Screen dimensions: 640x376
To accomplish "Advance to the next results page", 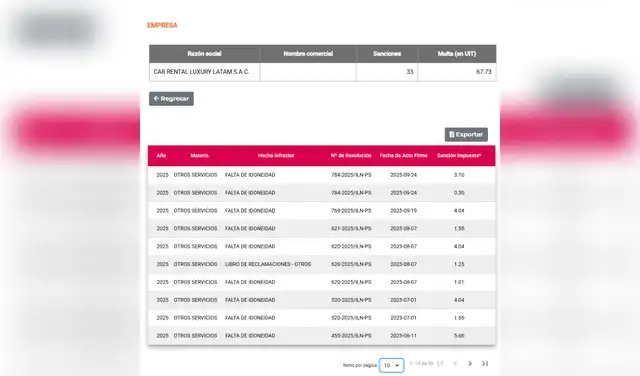I will point(470,363).
